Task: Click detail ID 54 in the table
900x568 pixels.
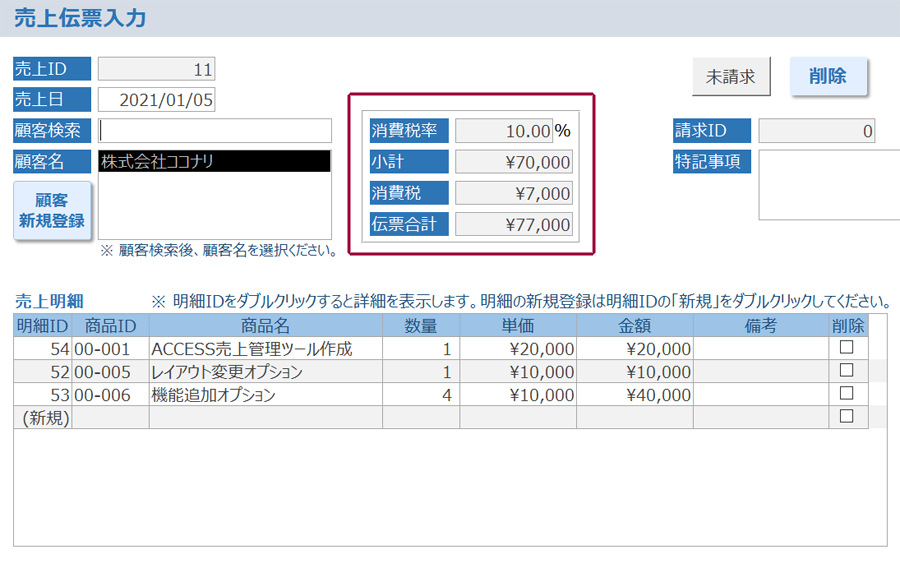Action: point(43,349)
